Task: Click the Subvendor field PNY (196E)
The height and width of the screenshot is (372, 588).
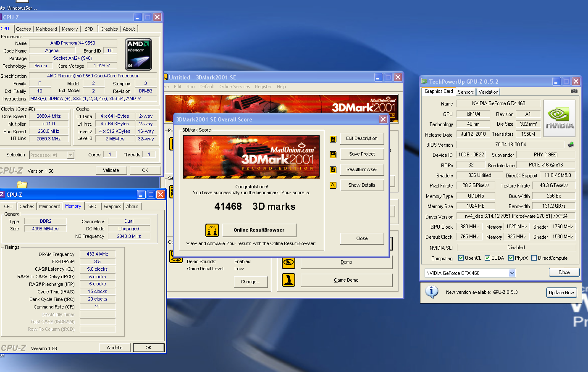Action: 546,155
